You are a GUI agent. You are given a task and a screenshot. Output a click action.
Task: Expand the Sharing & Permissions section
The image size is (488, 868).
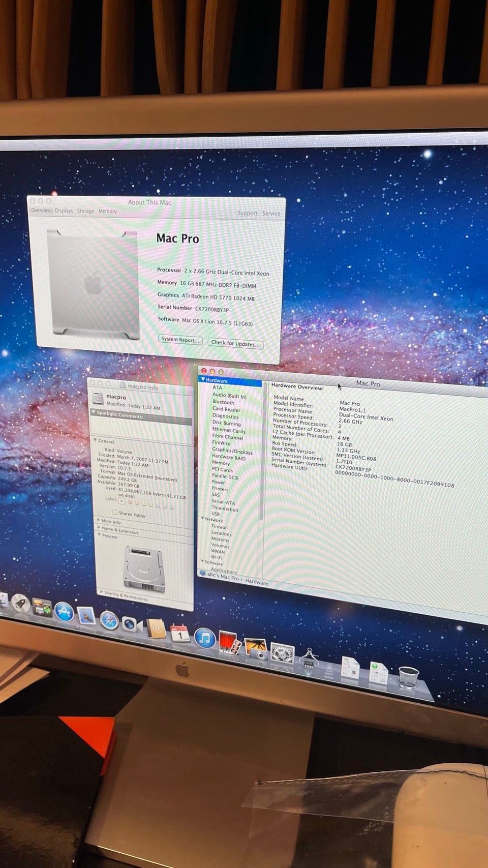point(102,591)
